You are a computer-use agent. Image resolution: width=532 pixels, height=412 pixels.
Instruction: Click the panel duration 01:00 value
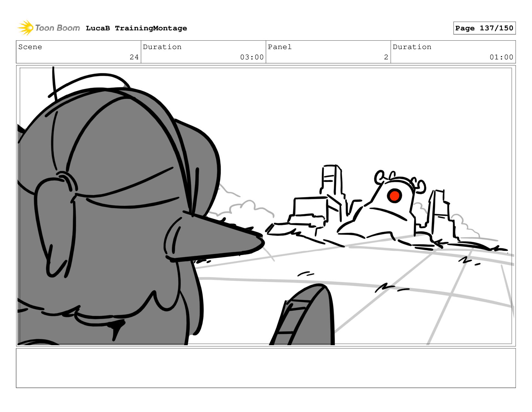tap(501, 57)
